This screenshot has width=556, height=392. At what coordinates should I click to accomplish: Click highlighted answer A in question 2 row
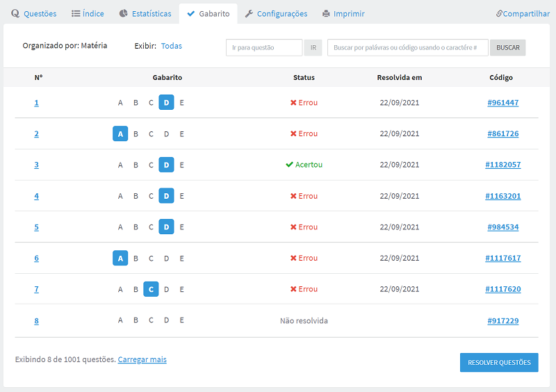[120, 133]
